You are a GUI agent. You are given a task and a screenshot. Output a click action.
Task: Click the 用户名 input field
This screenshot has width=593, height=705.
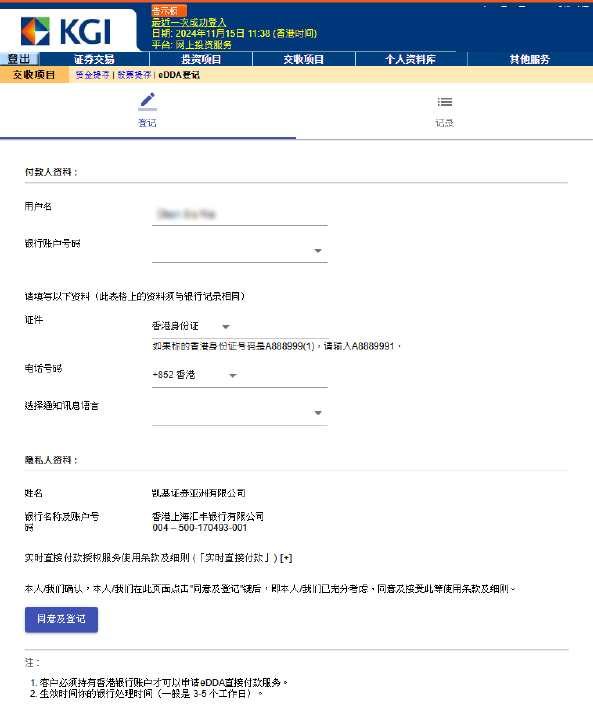tap(240, 214)
